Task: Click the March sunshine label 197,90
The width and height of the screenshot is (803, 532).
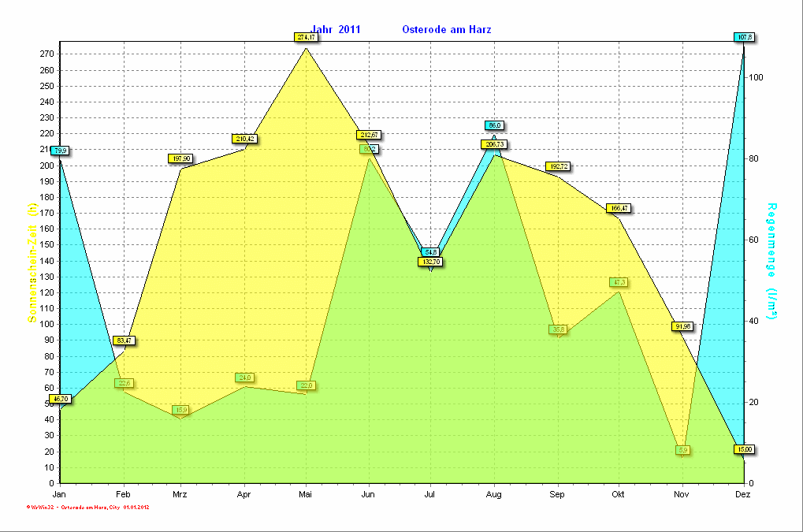Action: click(x=180, y=158)
